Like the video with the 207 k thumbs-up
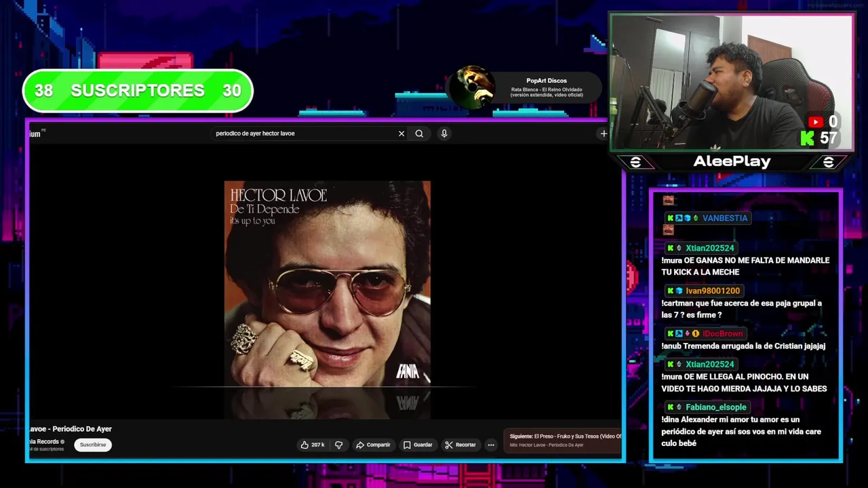Image resolution: width=868 pixels, height=488 pixels. click(313, 445)
